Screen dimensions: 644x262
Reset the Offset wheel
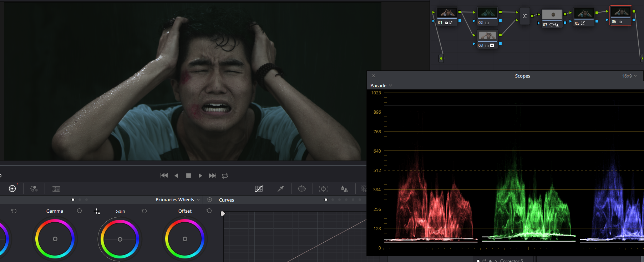(209, 211)
